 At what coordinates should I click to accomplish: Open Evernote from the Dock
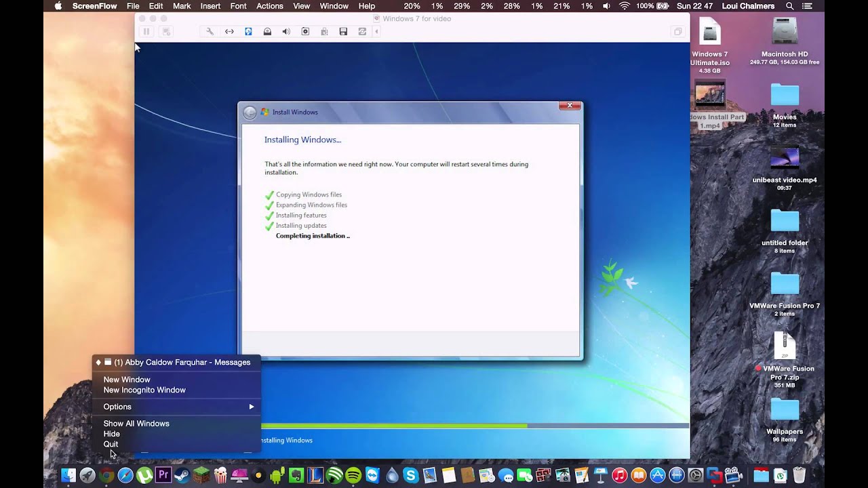click(x=296, y=475)
